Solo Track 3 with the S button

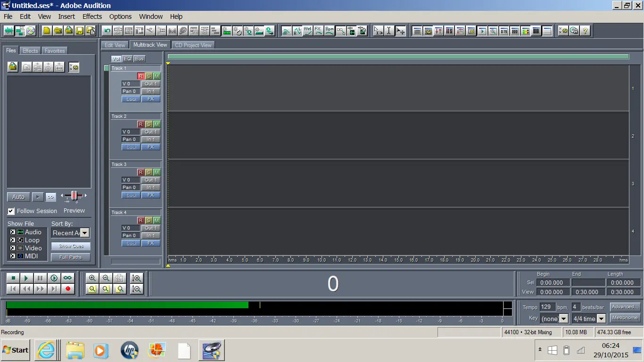(x=149, y=173)
